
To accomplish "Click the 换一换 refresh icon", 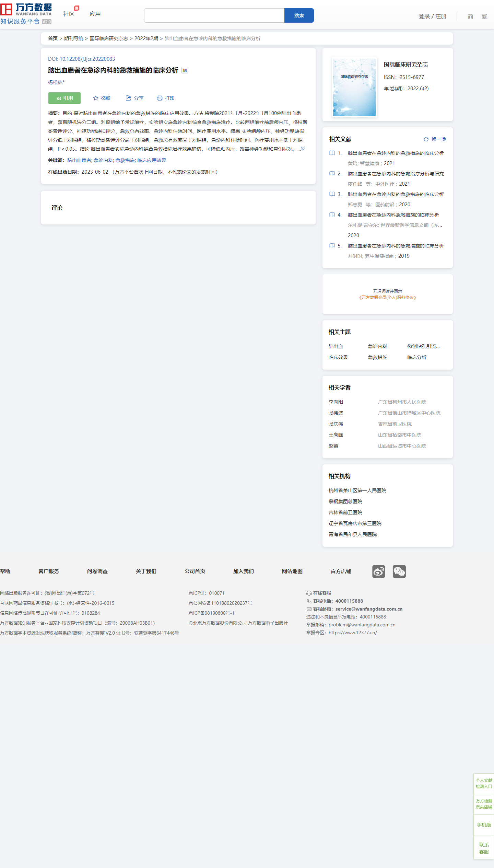I will coord(426,139).
